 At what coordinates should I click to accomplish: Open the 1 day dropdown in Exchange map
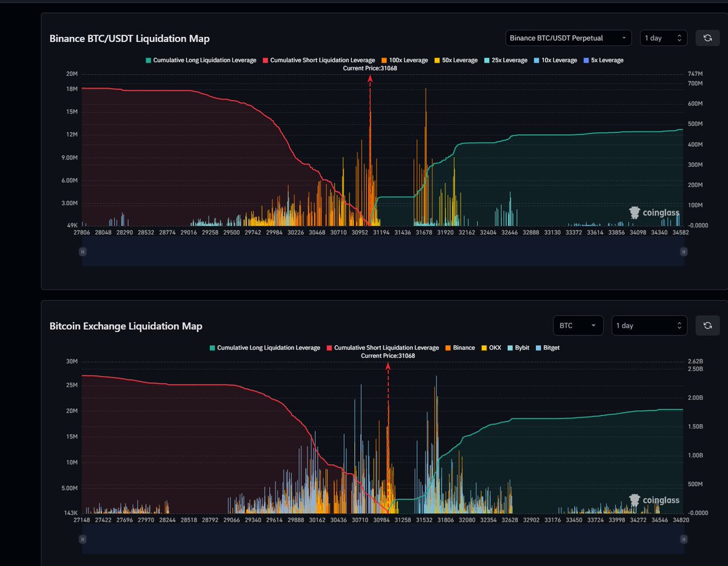(x=649, y=326)
